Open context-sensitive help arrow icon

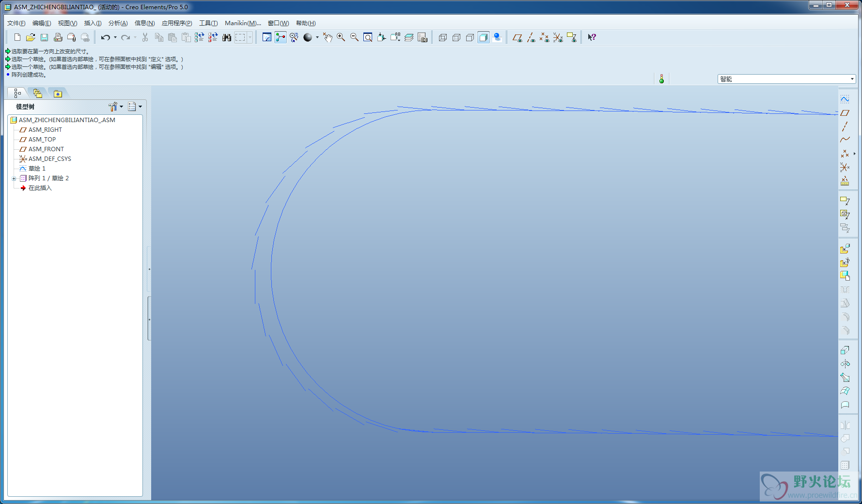click(x=592, y=37)
